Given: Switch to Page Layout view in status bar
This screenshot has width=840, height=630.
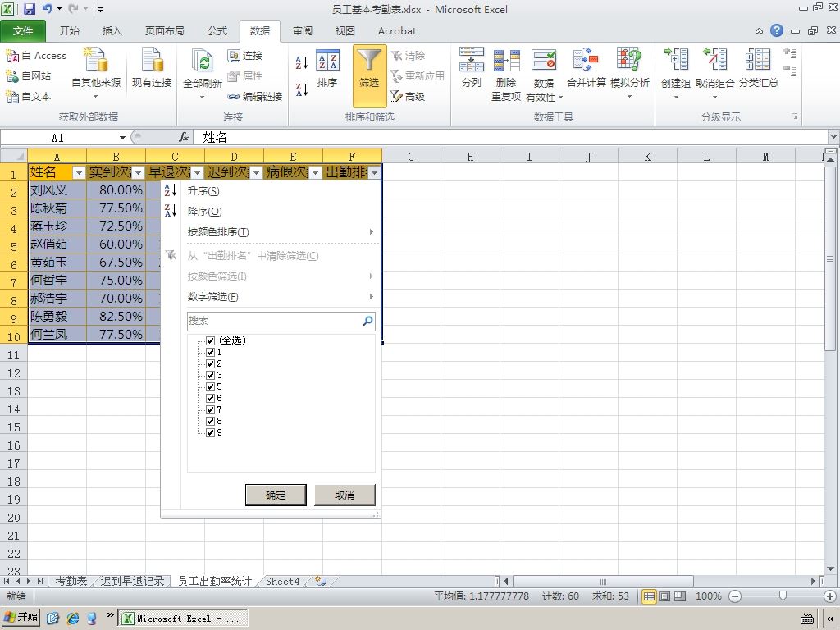Looking at the screenshot, I should [x=664, y=596].
